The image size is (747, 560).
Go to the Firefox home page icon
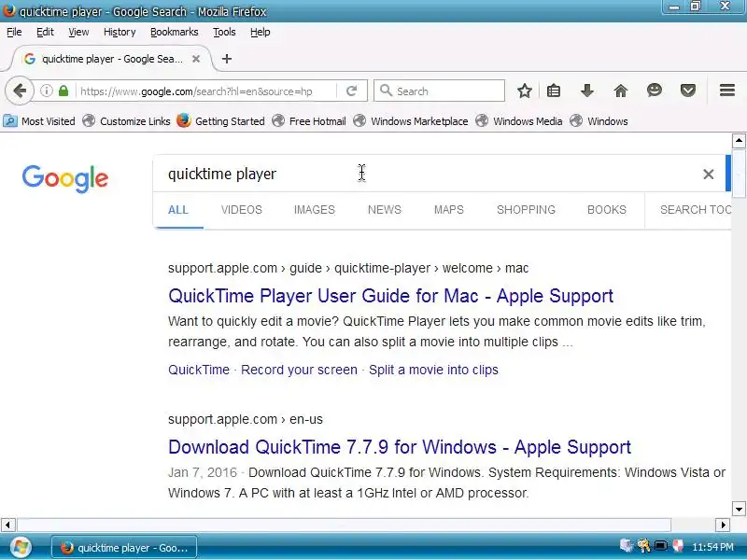pos(620,91)
